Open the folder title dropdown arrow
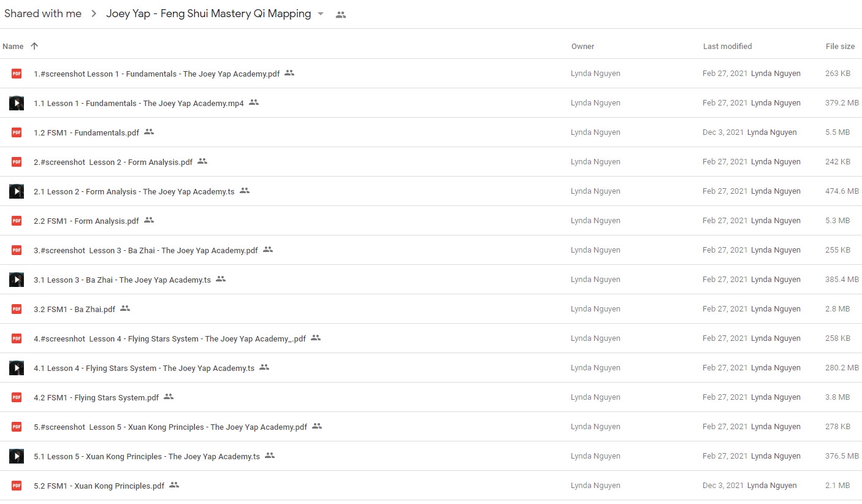Screen dimensions: 862x504 point(321,14)
